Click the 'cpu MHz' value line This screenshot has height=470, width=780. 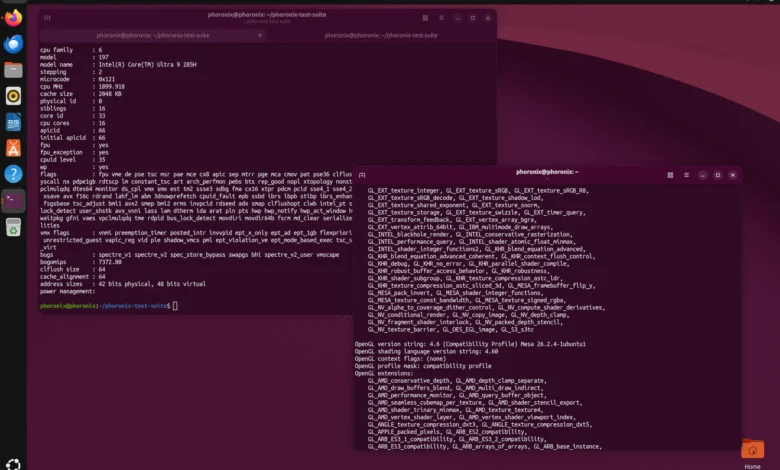pyautogui.click(x=82, y=87)
